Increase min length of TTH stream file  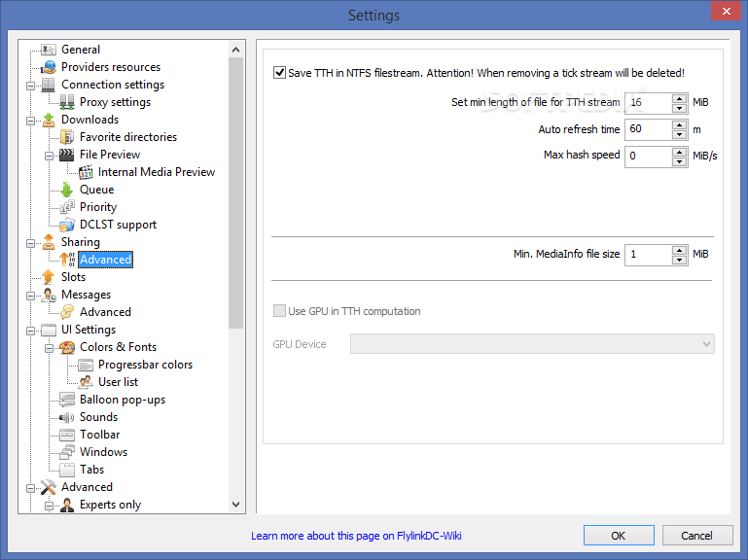[x=679, y=98]
